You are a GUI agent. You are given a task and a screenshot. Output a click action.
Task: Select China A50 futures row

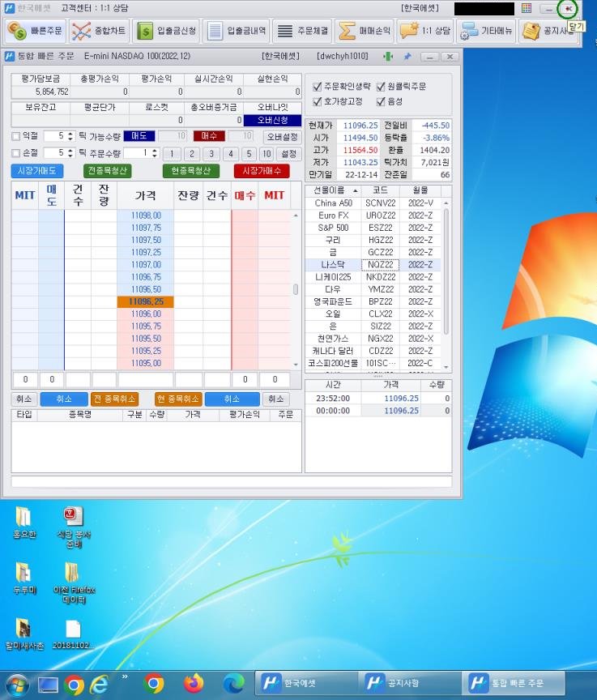(x=374, y=203)
